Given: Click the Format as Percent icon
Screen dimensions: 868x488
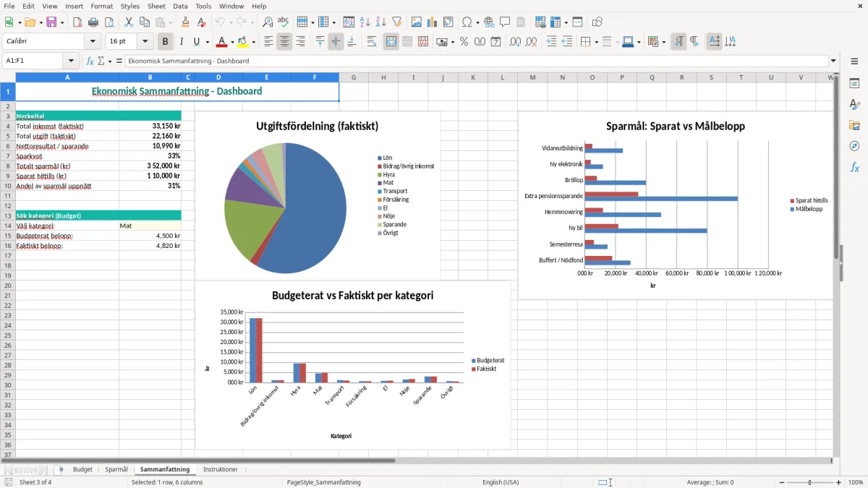Looking at the screenshot, I should tap(464, 42).
